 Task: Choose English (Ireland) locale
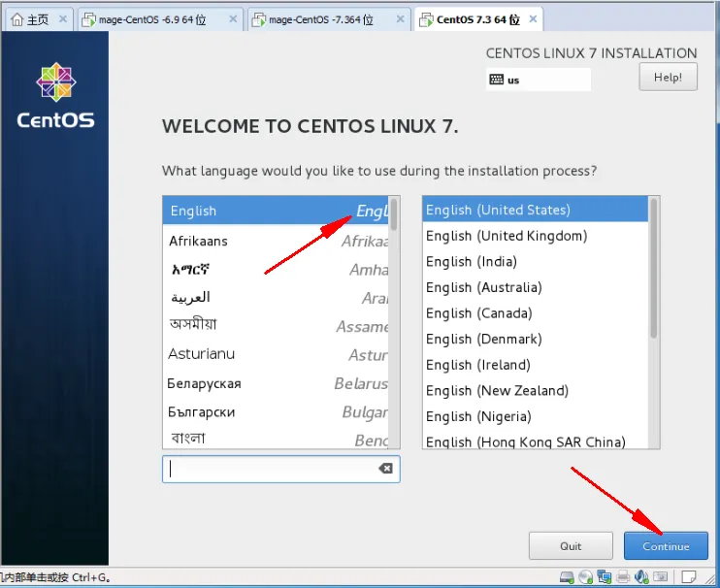[536, 365]
